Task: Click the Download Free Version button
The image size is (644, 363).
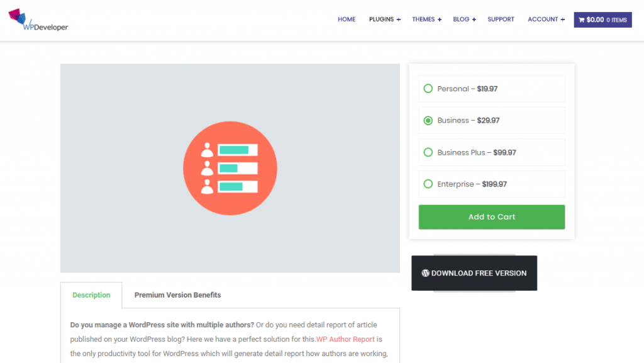Action: pyautogui.click(x=474, y=273)
